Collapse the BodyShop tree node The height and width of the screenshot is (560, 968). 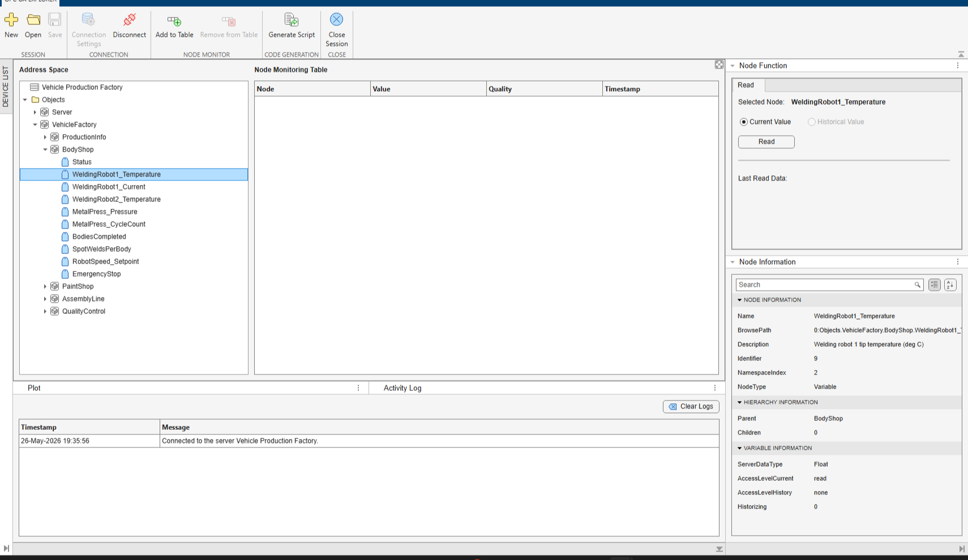[45, 150]
